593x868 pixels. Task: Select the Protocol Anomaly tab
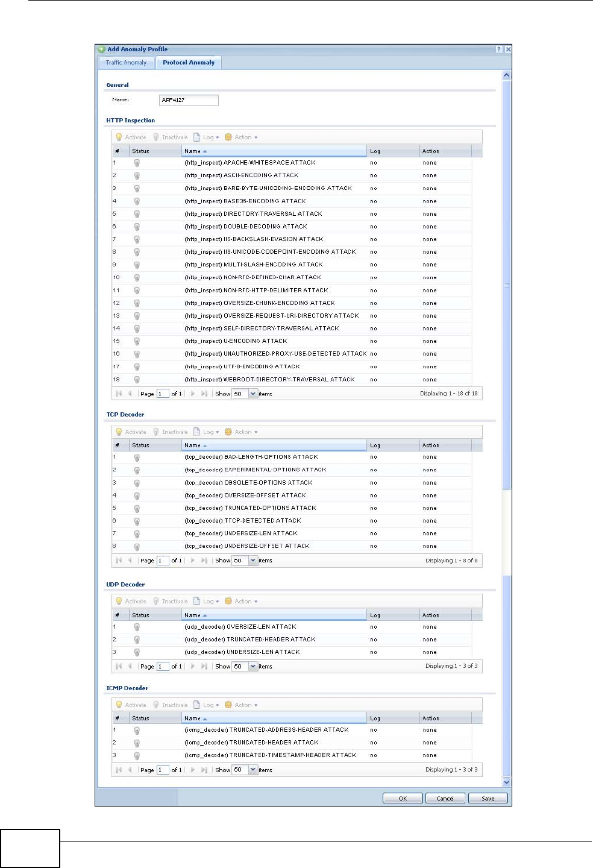click(189, 63)
